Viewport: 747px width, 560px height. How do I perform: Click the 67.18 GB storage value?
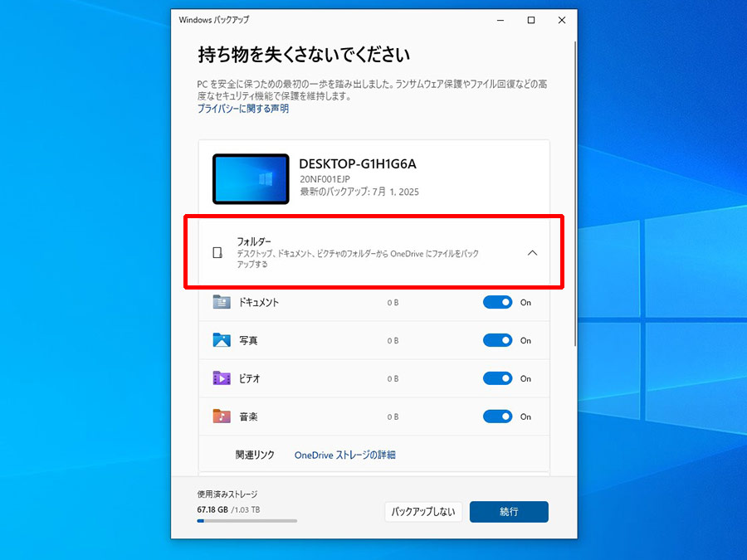coord(212,509)
